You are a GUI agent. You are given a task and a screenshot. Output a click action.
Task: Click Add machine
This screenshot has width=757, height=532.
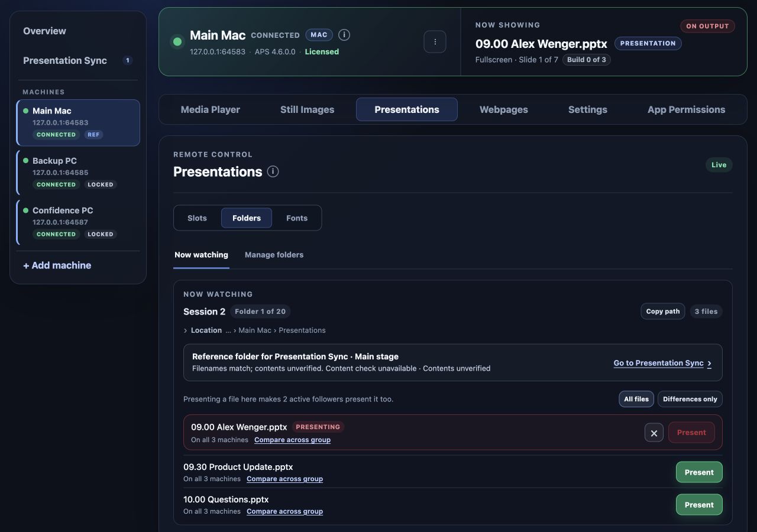coord(57,265)
